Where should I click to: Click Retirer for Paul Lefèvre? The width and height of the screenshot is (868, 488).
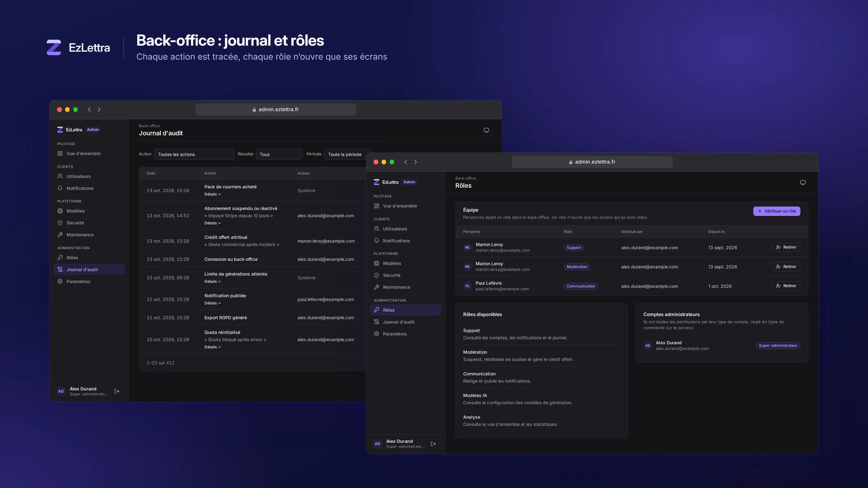pyautogui.click(x=786, y=286)
